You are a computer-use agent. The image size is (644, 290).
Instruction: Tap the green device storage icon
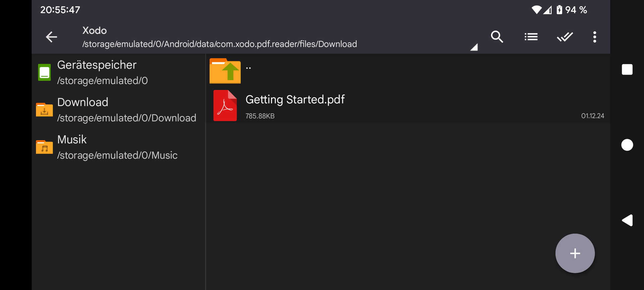pyautogui.click(x=44, y=72)
